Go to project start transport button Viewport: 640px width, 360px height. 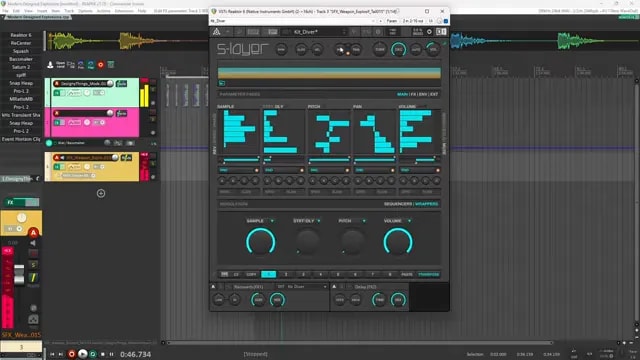[52, 354]
